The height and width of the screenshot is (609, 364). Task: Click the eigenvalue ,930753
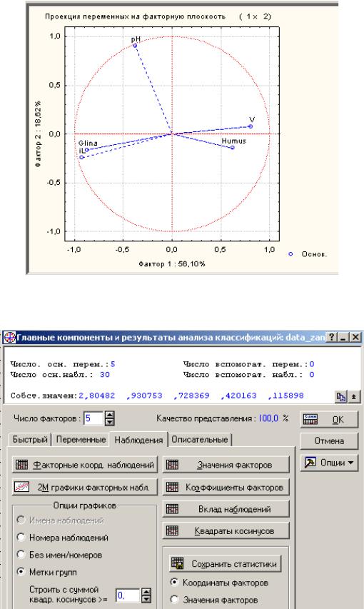click(x=144, y=396)
